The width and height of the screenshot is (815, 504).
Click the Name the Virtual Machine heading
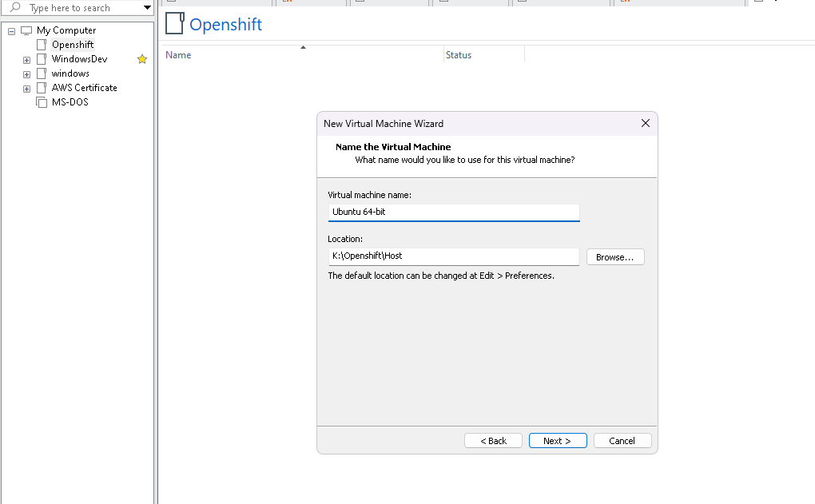[393, 147]
